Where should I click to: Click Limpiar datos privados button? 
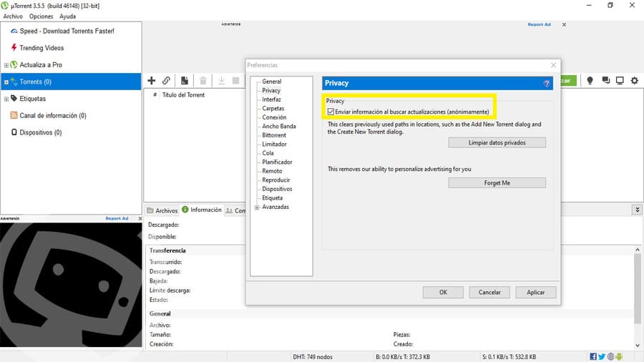tap(497, 143)
